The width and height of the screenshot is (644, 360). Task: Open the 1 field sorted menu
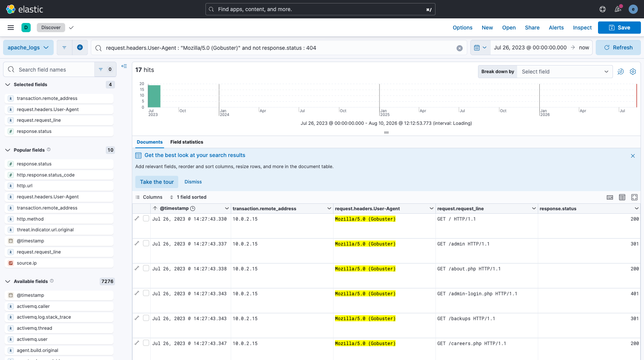188,197
